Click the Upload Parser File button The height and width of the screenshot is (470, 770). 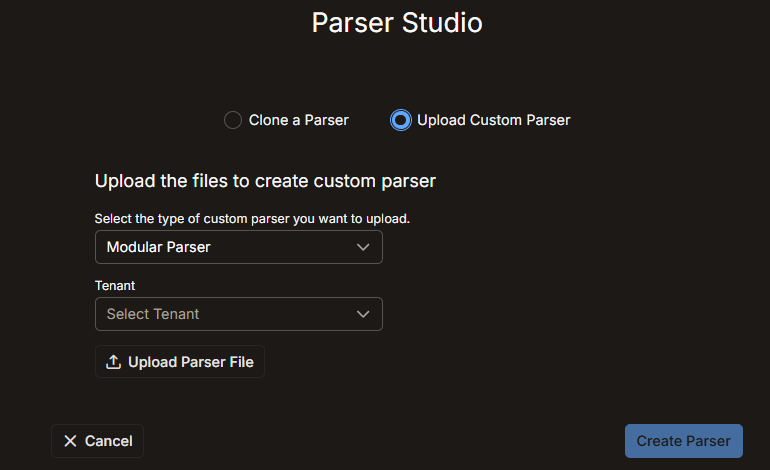click(x=180, y=362)
